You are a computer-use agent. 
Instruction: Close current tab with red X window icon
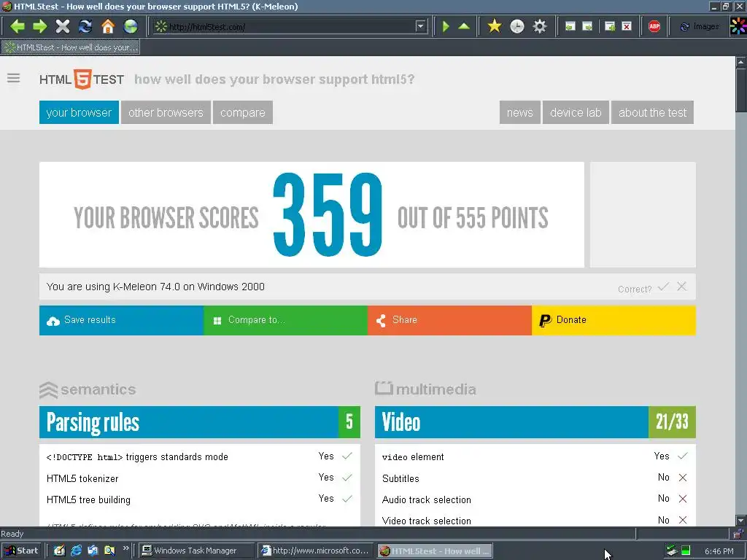click(x=627, y=27)
